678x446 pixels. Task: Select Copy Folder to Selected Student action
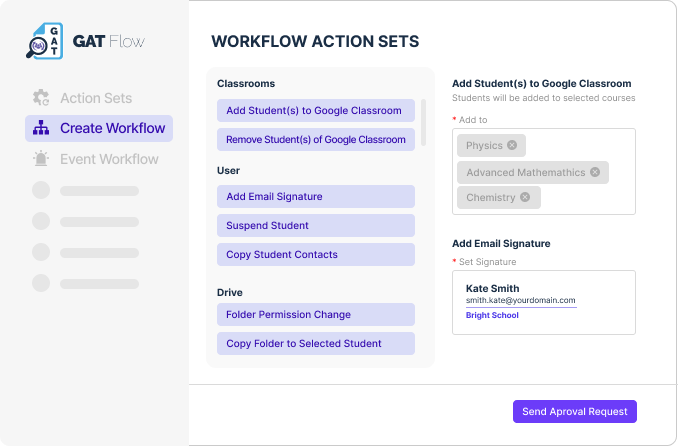click(316, 343)
